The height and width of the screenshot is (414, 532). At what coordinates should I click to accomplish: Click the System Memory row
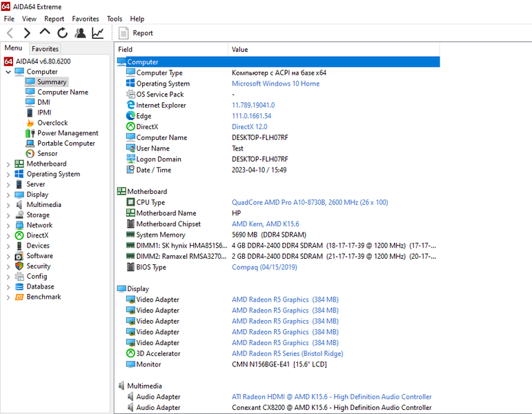pos(278,235)
